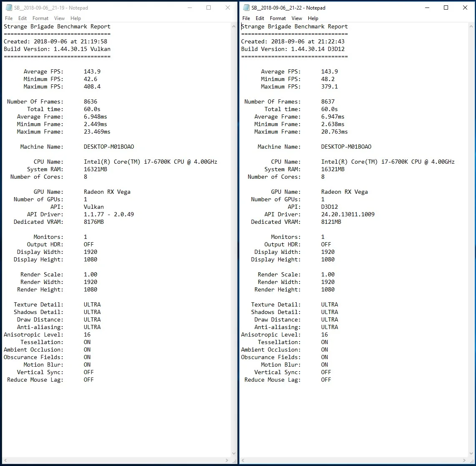This screenshot has width=476, height=466.
Task: Place cursor on the Vulkan Average FPS value
Action: [92, 71]
